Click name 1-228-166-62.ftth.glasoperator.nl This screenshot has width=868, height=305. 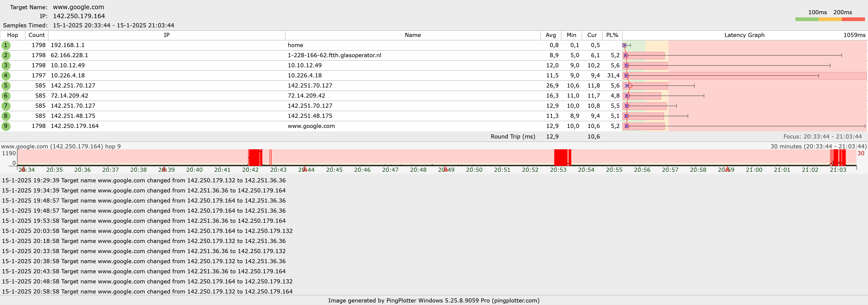(x=335, y=55)
